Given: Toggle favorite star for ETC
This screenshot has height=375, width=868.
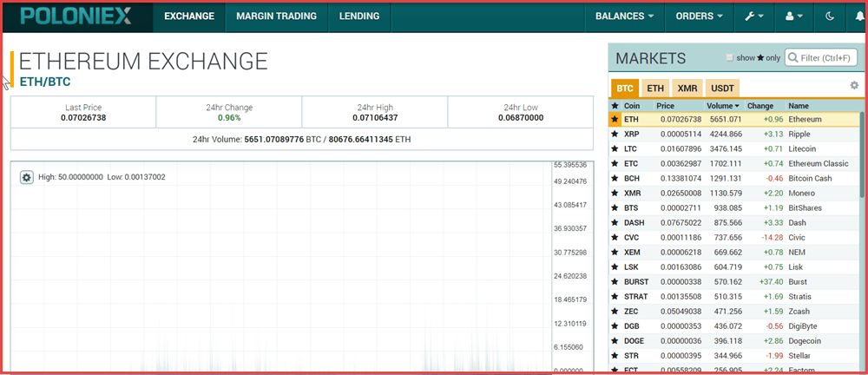Looking at the screenshot, I should (x=614, y=163).
